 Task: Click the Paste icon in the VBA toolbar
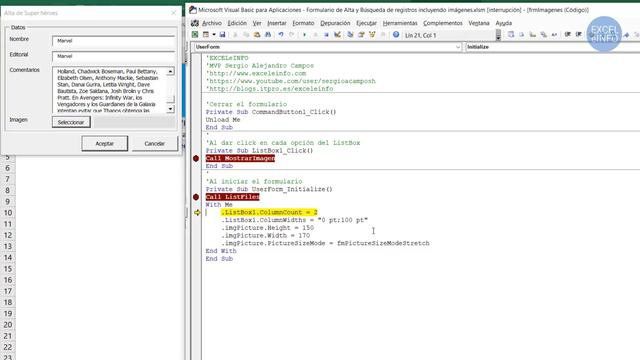pyautogui.click(x=257, y=35)
